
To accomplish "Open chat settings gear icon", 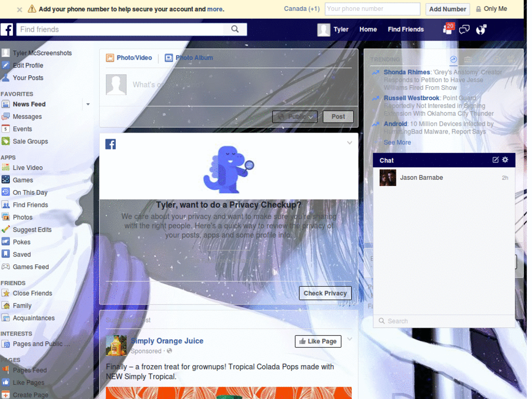I will coord(505,160).
